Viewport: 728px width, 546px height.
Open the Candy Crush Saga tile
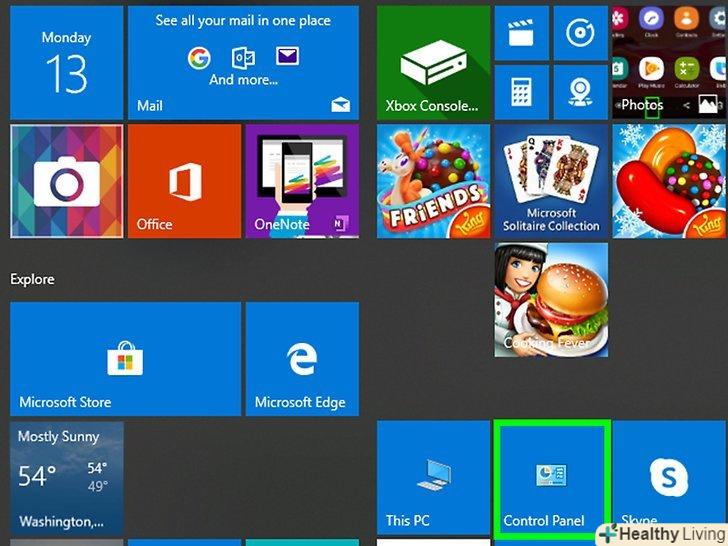click(x=670, y=181)
